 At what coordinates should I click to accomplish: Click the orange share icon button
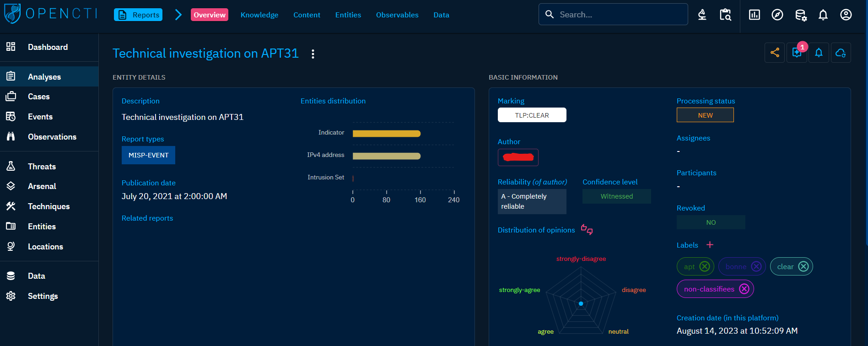775,53
